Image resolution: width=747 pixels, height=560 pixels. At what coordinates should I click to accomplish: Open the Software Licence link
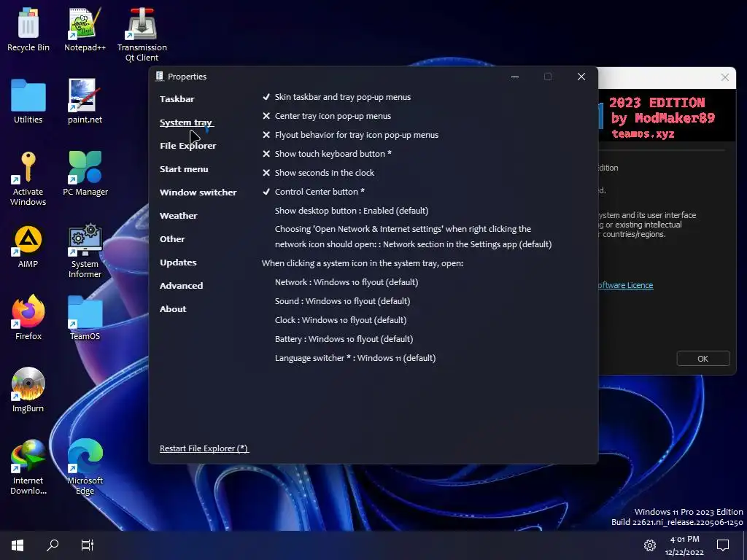click(625, 285)
